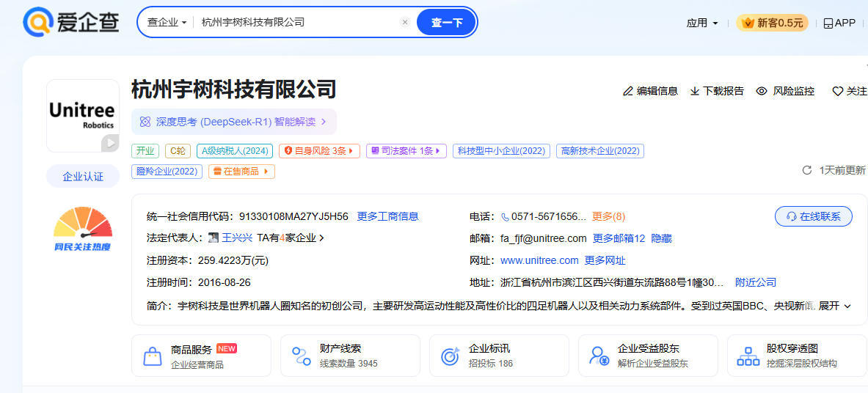This screenshot has height=393, width=868.
Task: Click the phone icon beside 0571-5671656
Action: (x=505, y=217)
